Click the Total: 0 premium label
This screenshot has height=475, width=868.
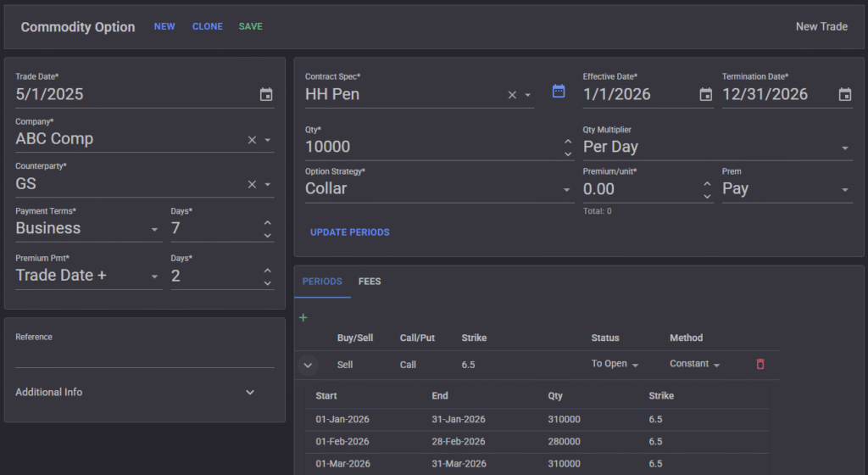tap(597, 211)
